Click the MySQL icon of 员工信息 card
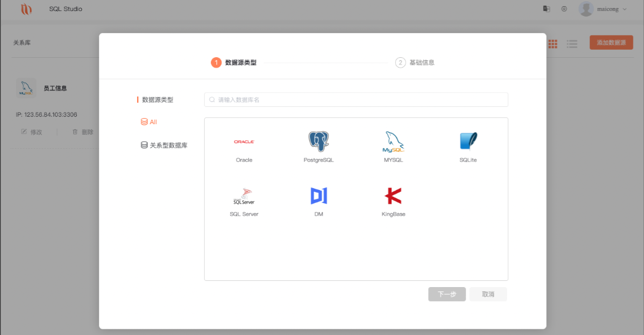The height and width of the screenshot is (335, 644). [x=26, y=88]
